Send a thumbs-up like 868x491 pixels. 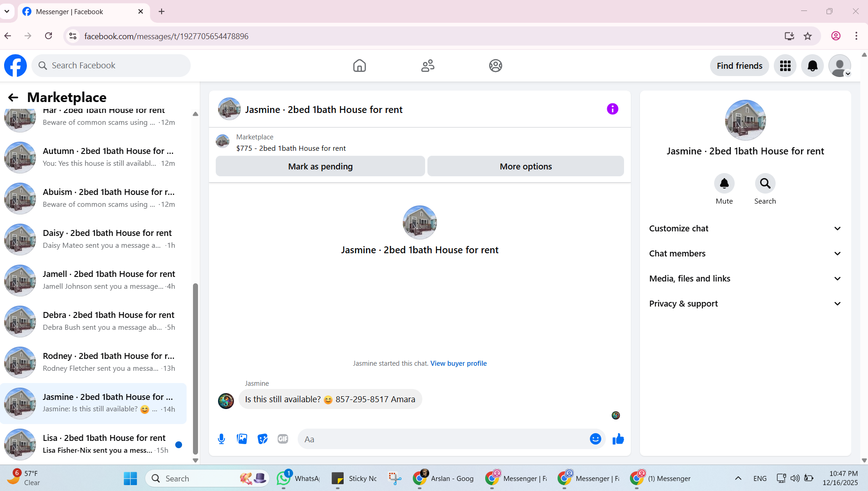point(618,439)
